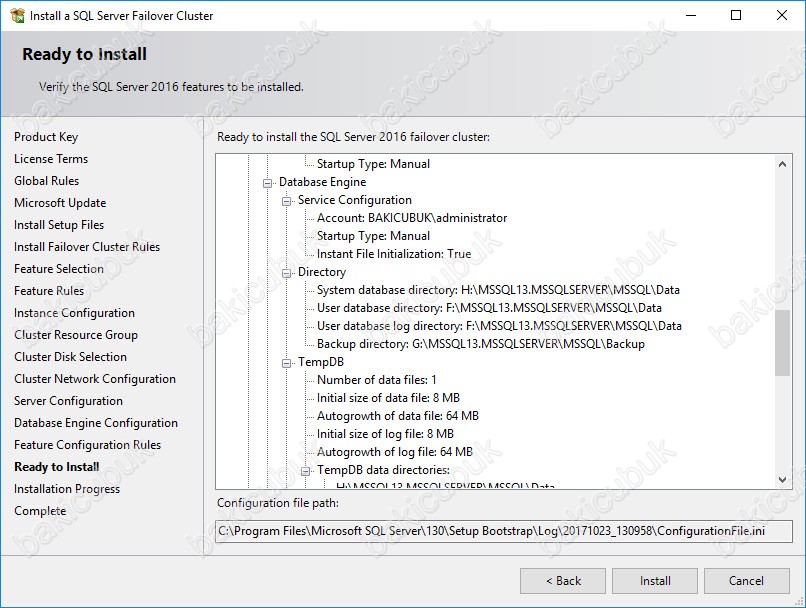This screenshot has width=806, height=608.
Task: Open the Cluster Resource Group step
Action: click(76, 335)
